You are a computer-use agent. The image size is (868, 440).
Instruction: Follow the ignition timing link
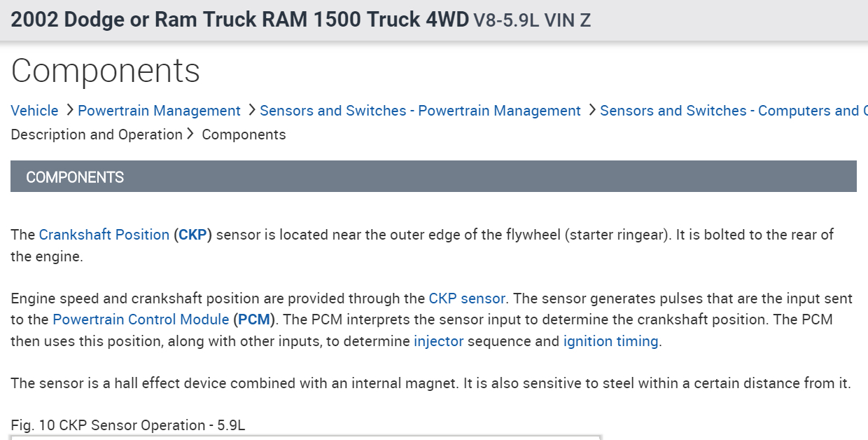[x=610, y=341]
